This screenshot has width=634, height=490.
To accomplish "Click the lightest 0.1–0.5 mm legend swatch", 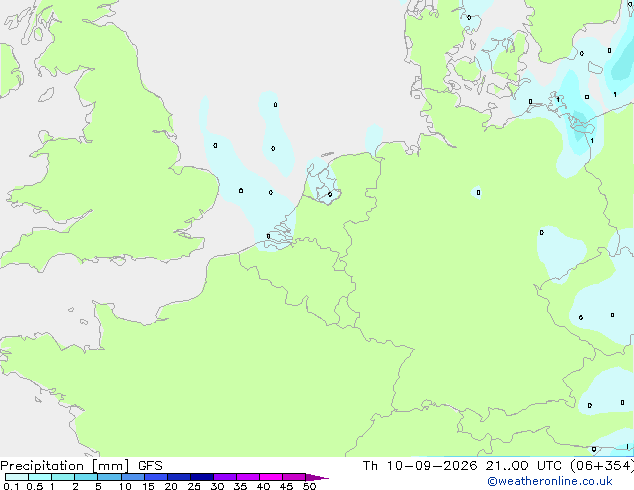I will pos(17,477).
